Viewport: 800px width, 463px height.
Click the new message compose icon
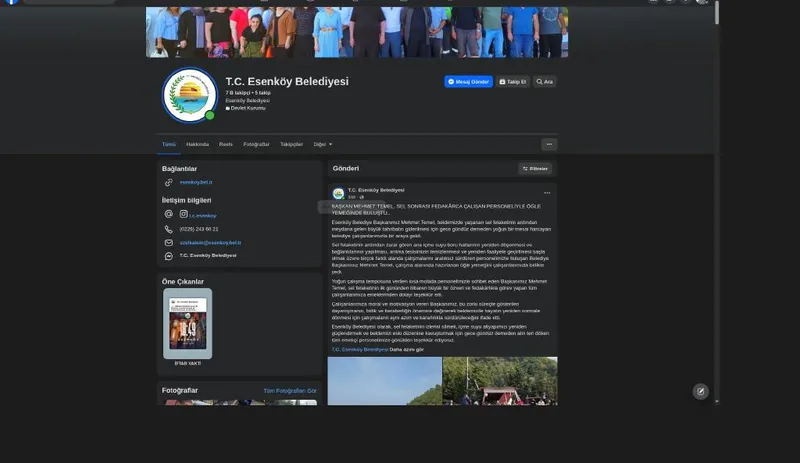(x=701, y=392)
